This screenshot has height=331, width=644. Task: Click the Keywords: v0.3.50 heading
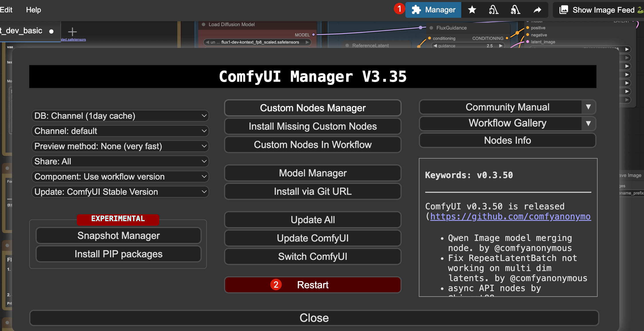coord(469,175)
